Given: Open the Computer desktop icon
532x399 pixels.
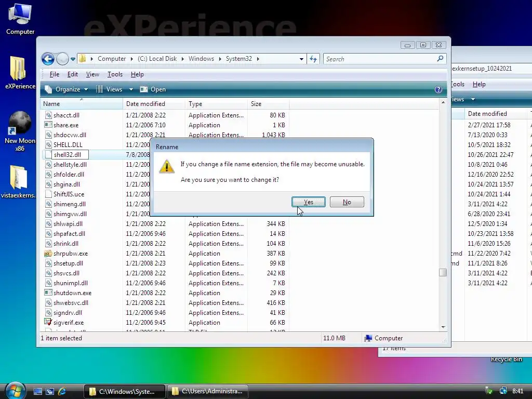Looking at the screenshot, I should pyautogui.click(x=20, y=19).
